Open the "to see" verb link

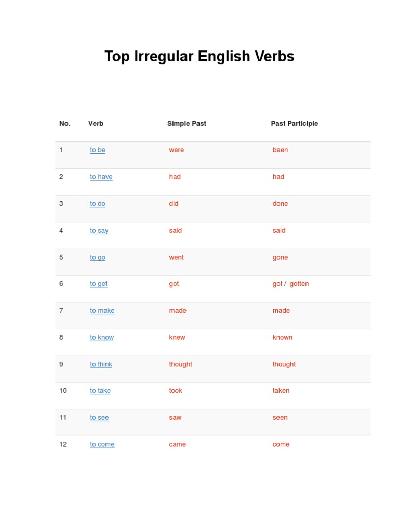(x=99, y=418)
